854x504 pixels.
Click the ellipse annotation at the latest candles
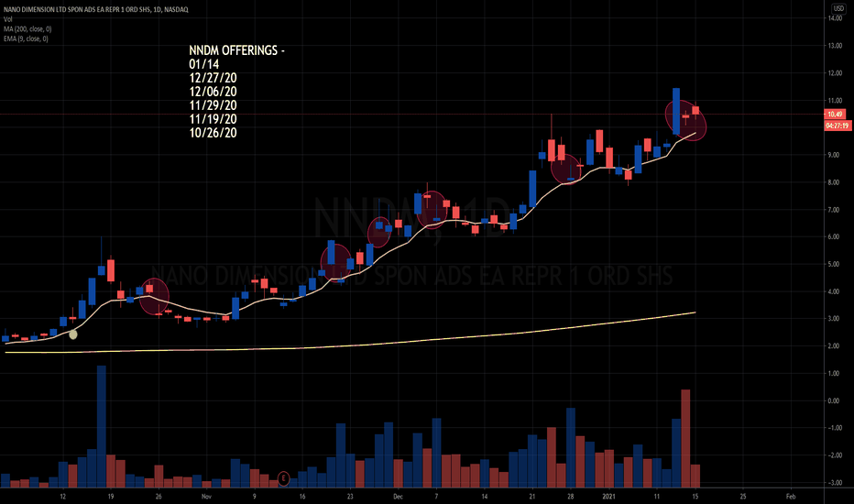coord(685,120)
